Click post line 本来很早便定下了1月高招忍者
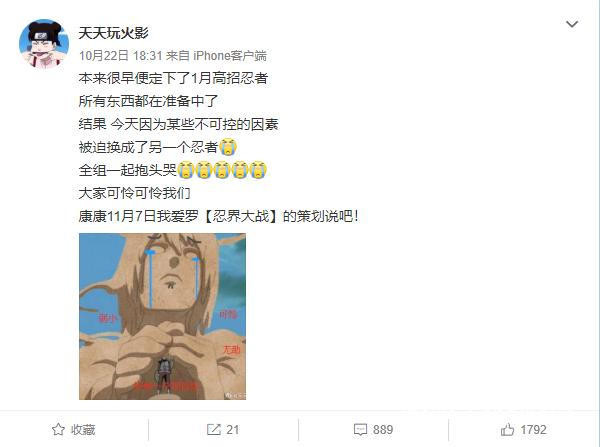The image size is (600, 447). (x=173, y=78)
